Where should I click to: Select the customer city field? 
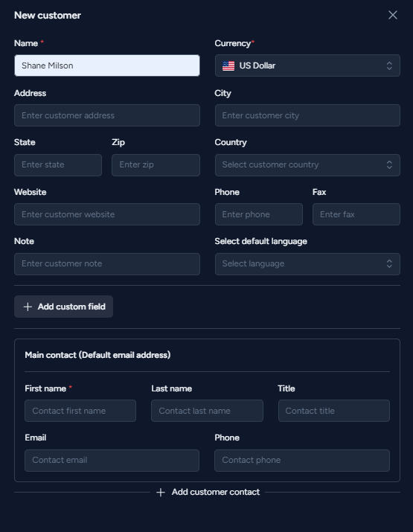[307, 115]
